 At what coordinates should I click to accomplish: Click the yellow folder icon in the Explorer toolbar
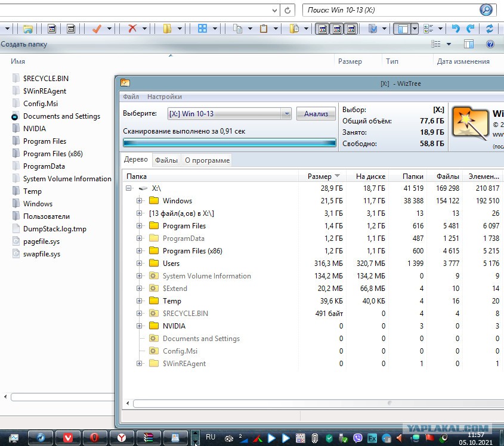167,29
